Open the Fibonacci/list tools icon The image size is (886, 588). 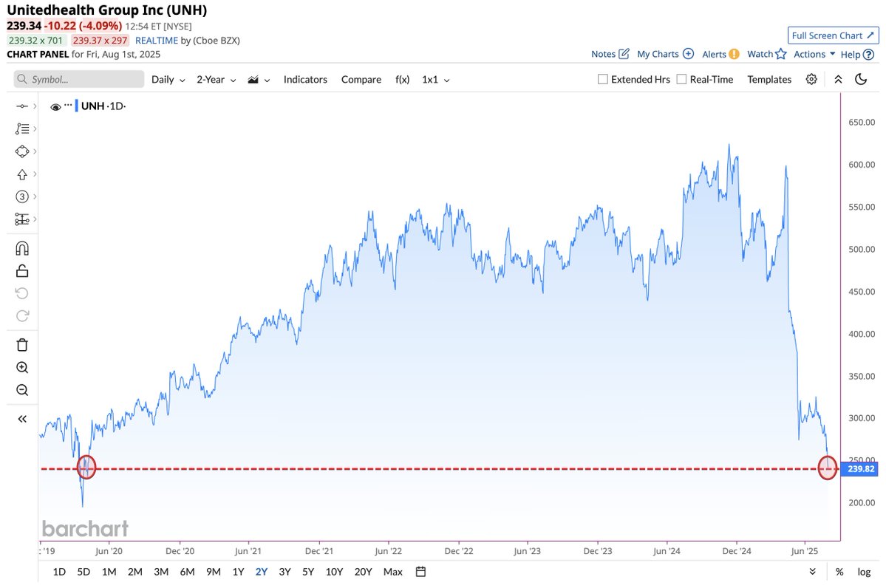click(x=22, y=129)
